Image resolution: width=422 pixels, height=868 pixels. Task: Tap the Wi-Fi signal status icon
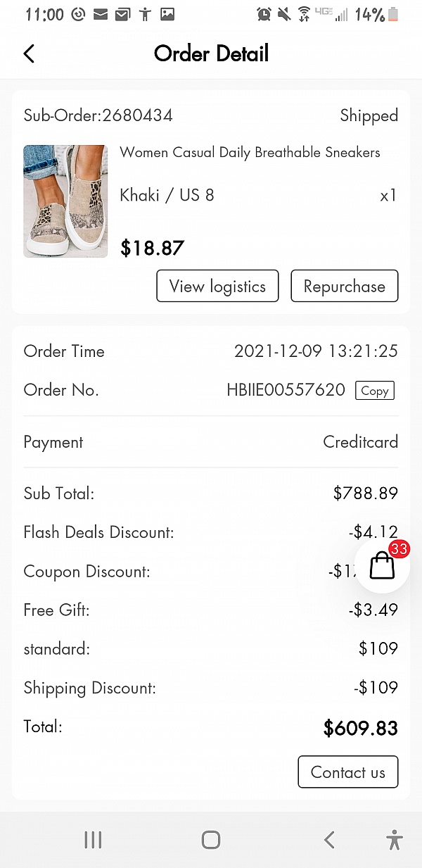click(x=304, y=14)
